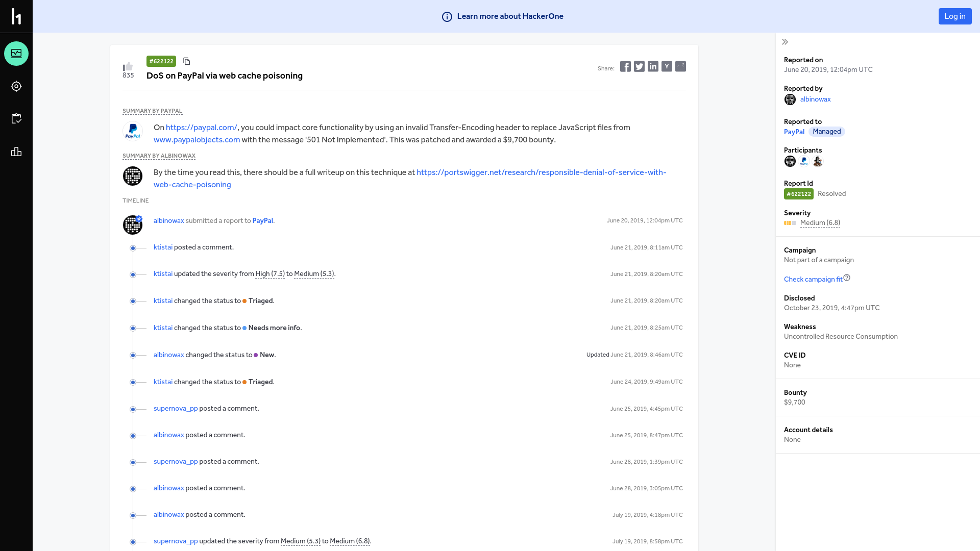Screen dimensions: 980x551
Task: Open the PayPal link in submitted-report entry
Action: point(262,221)
